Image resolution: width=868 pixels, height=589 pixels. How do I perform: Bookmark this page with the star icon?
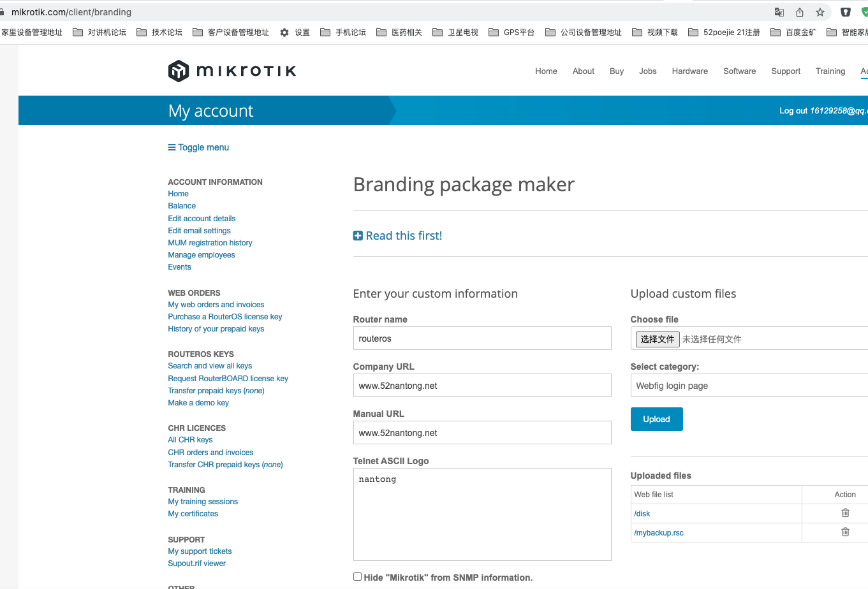coord(820,12)
